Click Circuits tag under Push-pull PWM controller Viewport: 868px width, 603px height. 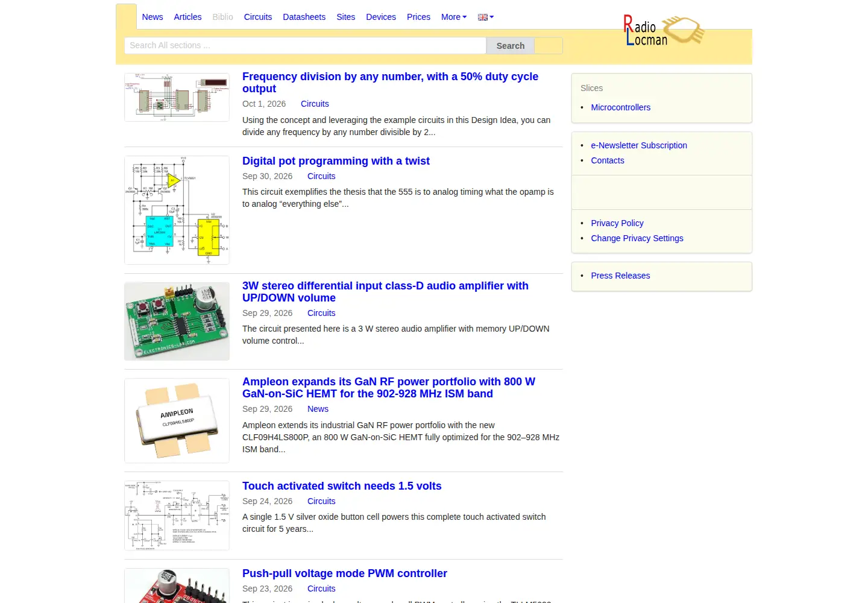[321, 589]
